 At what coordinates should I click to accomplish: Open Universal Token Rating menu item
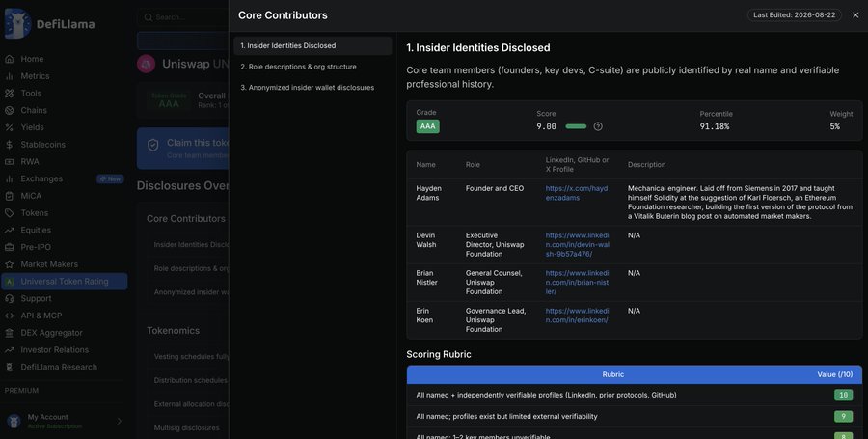coord(65,281)
